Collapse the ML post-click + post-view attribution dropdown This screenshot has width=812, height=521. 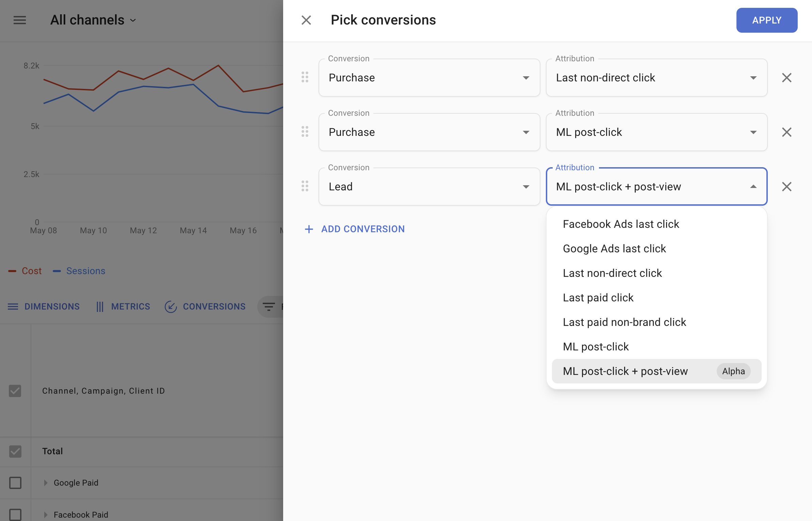(x=753, y=187)
